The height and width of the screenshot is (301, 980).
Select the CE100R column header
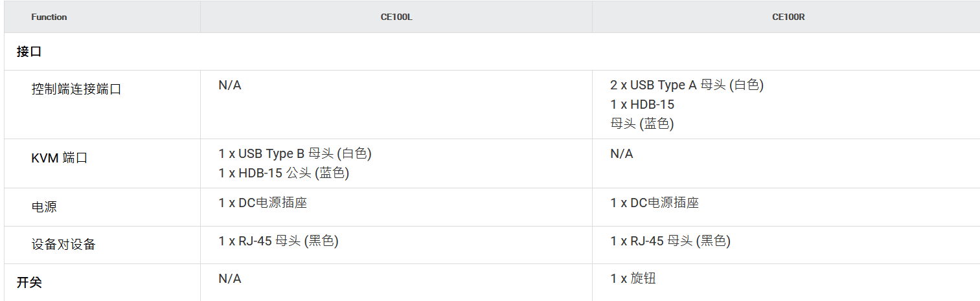tap(788, 17)
